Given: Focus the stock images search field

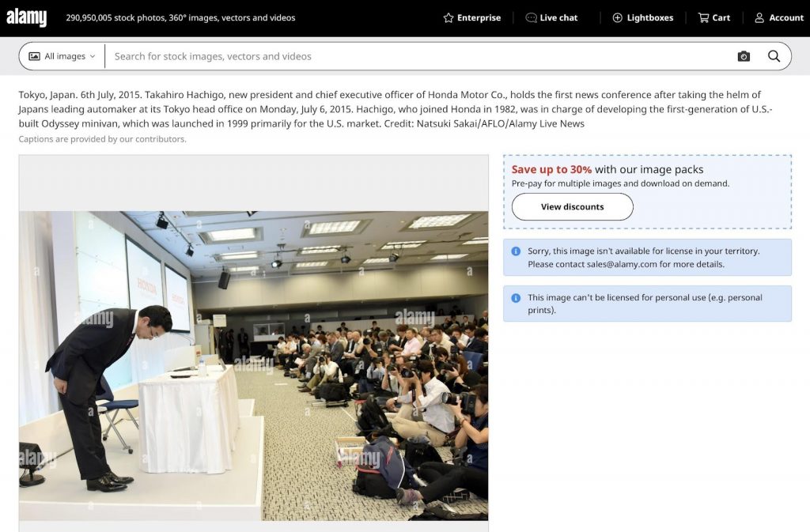Looking at the screenshot, I should coord(411,56).
